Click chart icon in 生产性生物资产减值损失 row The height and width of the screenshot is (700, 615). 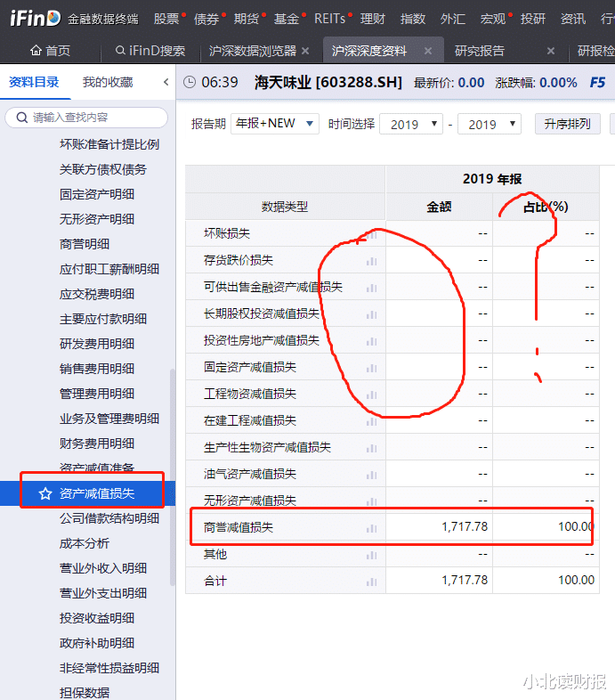point(372,448)
